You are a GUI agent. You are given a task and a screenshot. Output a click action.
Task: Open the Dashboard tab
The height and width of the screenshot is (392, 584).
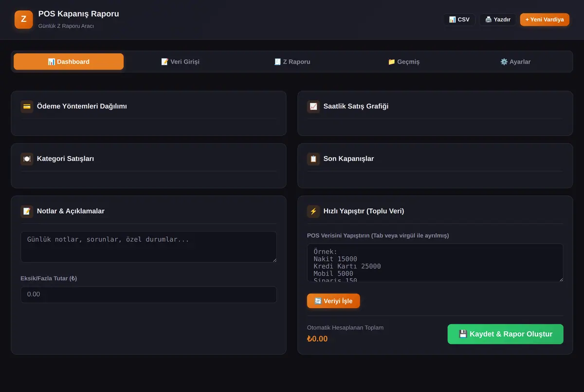[69, 62]
